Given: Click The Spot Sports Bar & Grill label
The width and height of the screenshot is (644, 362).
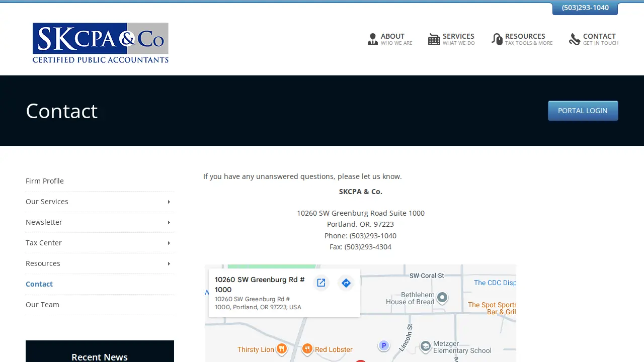Looking at the screenshot, I should (492, 308).
